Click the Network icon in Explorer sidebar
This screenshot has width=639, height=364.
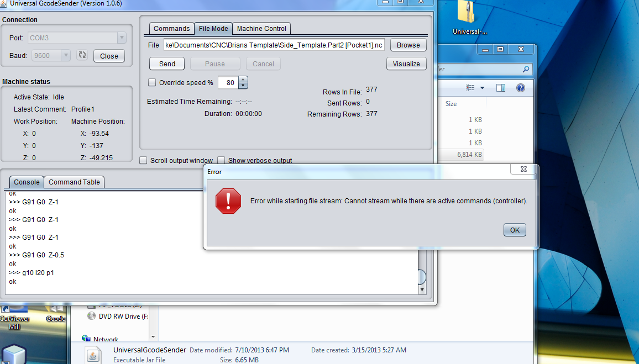click(x=86, y=339)
